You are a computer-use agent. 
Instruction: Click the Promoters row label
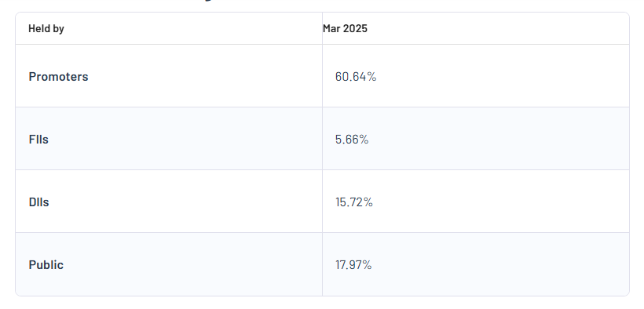pyautogui.click(x=58, y=77)
